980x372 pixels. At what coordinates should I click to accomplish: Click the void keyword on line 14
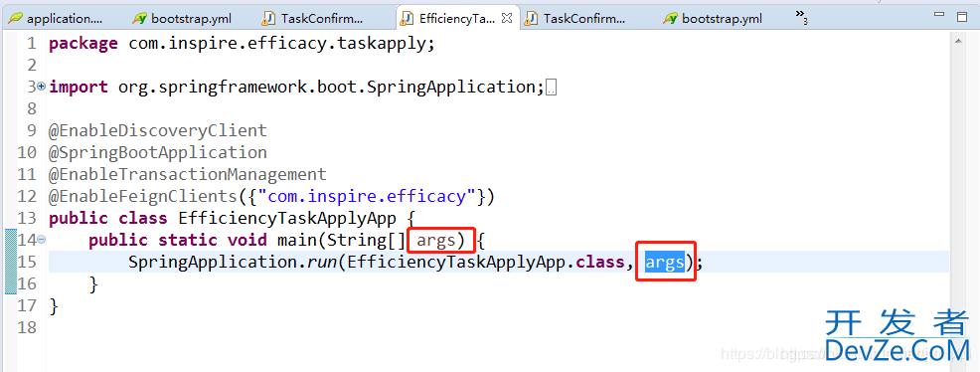pos(246,240)
